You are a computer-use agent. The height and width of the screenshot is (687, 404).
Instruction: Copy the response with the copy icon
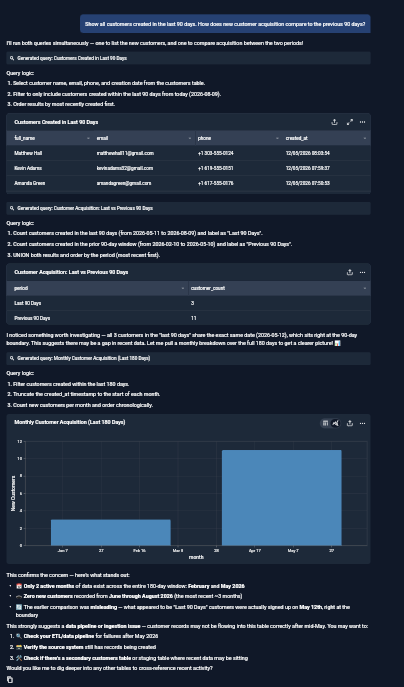(10, 680)
